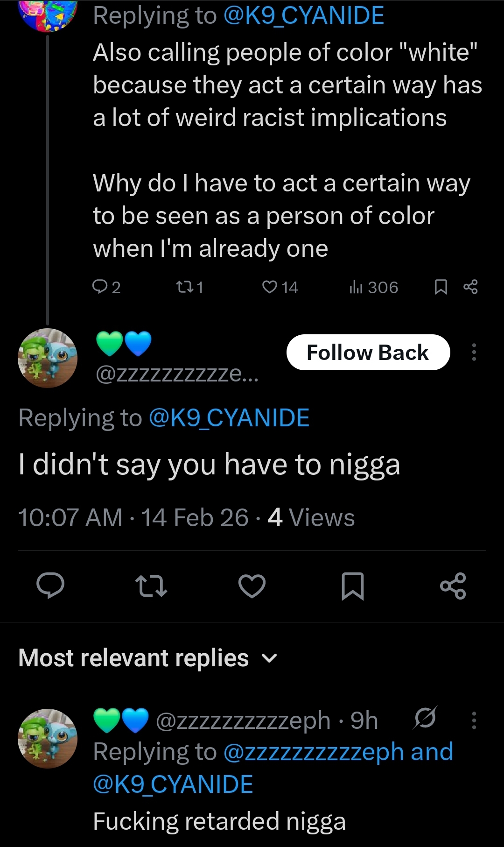Tap the large repost icon on main tweet
This screenshot has height=847, width=504.
pos(151,586)
